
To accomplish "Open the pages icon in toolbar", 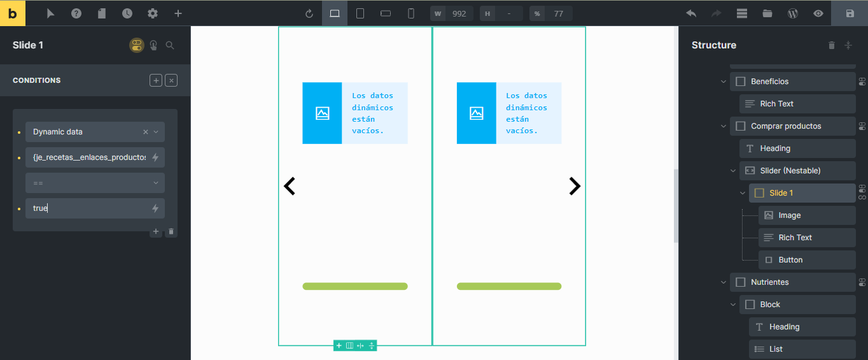I will coord(102,13).
